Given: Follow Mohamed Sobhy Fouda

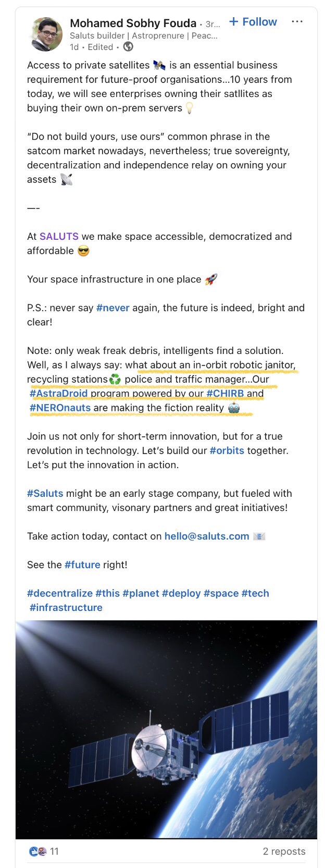Looking at the screenshot, I should (x=253, y=22).
